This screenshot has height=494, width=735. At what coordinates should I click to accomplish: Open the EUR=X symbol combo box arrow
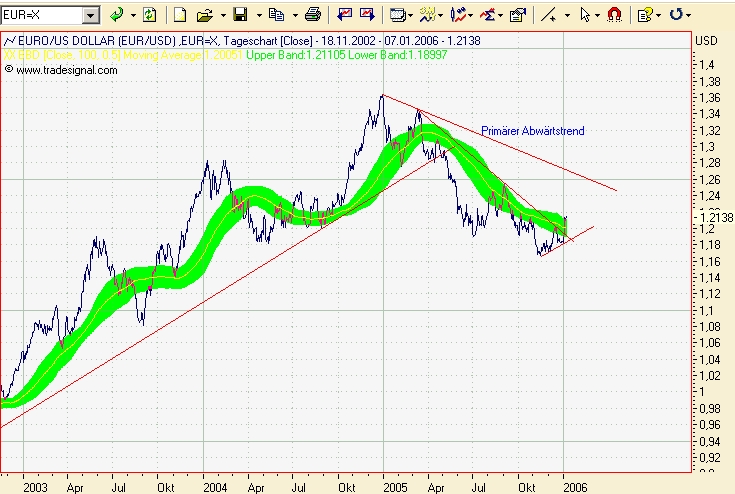[91, 15]
